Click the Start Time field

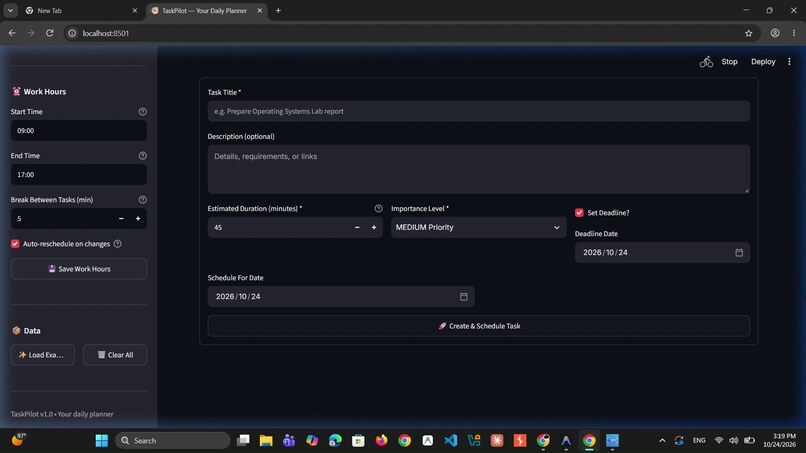[x=79, y=131]
